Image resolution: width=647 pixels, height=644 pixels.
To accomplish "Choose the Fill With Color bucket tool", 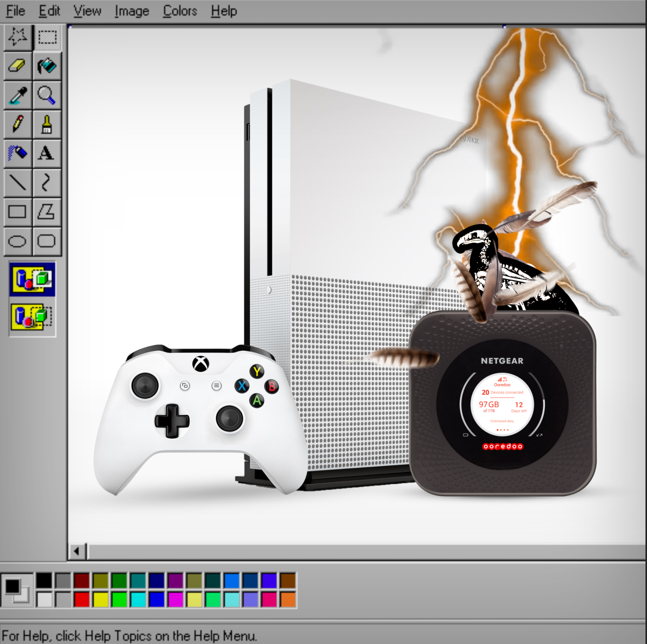I will (x=47, y=66).
